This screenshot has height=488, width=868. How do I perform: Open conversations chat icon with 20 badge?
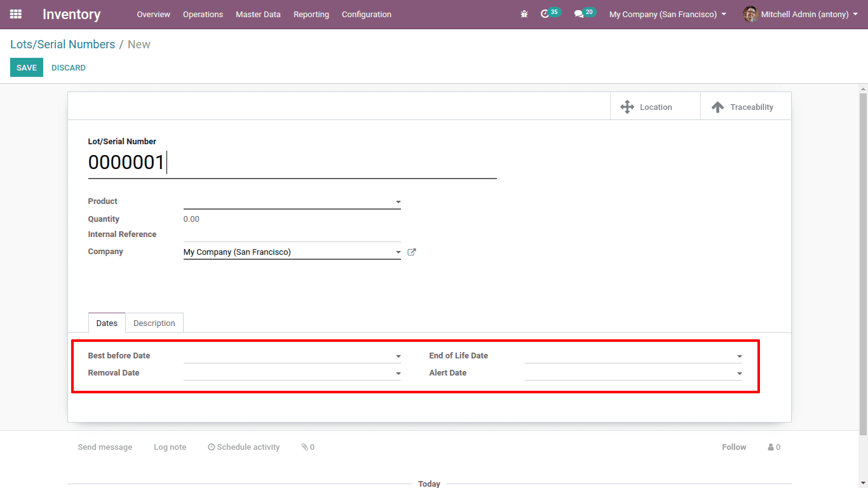pyautogui.click(x=585, y=13)
